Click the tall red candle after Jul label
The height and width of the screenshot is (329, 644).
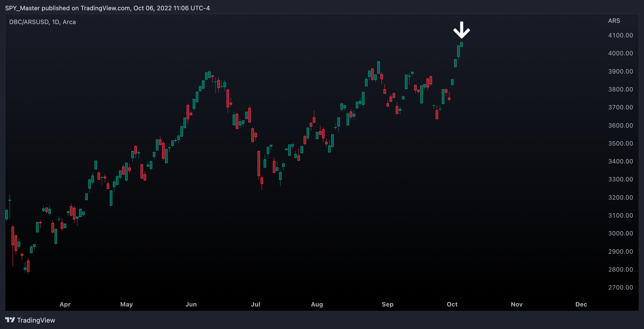259,164
